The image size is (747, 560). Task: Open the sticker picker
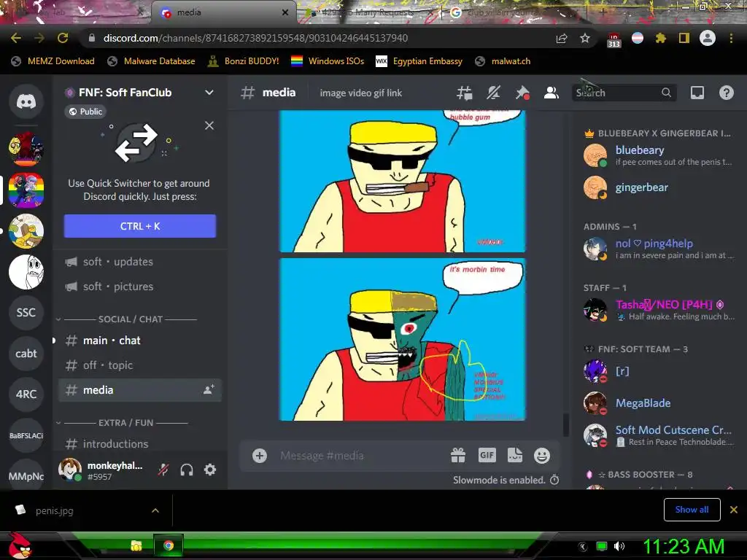click(515, 456)
